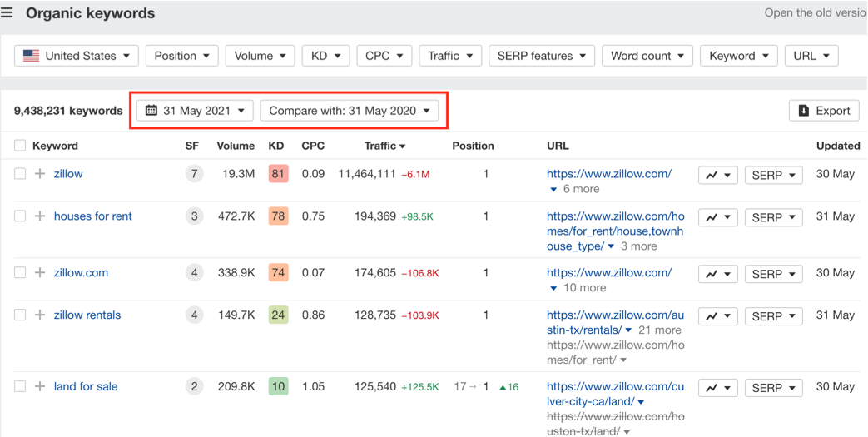Open the Word count filter dropdown

(x=647, y=56)
